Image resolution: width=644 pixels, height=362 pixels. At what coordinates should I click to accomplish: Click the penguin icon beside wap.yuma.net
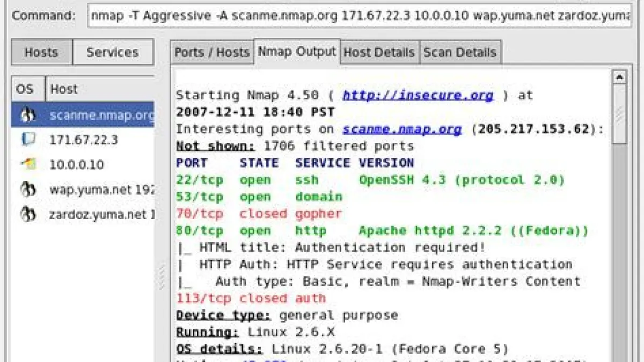(28, 190)
